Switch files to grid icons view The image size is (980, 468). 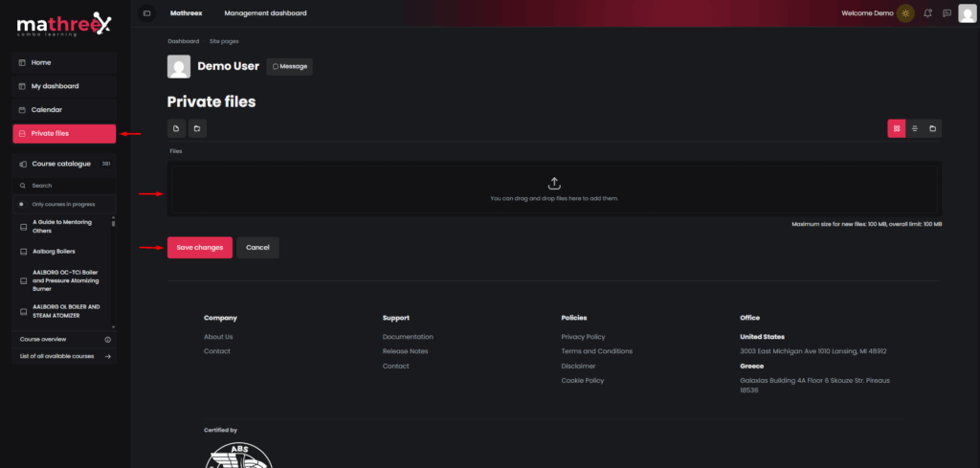896,128
